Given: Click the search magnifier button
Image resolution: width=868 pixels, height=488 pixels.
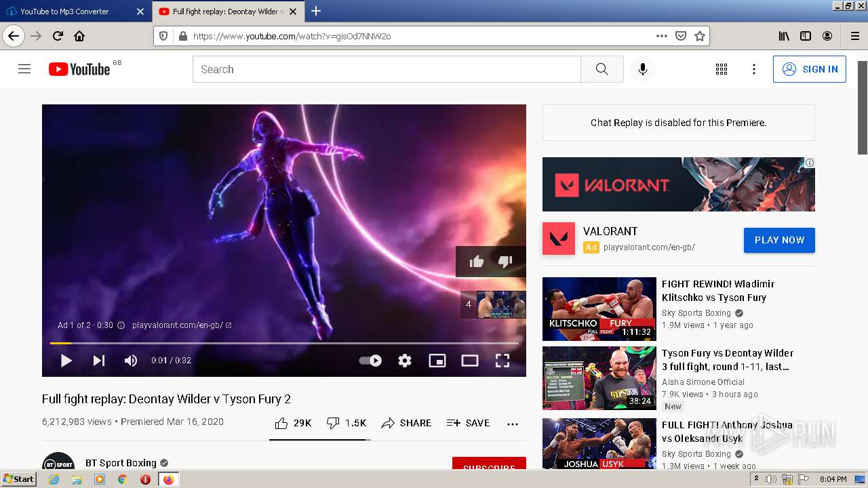Looking at the screenshot, I should point(601,69).
